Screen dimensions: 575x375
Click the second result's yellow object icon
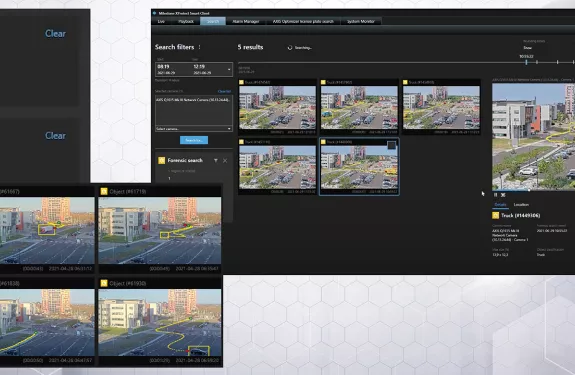[323, 82]
